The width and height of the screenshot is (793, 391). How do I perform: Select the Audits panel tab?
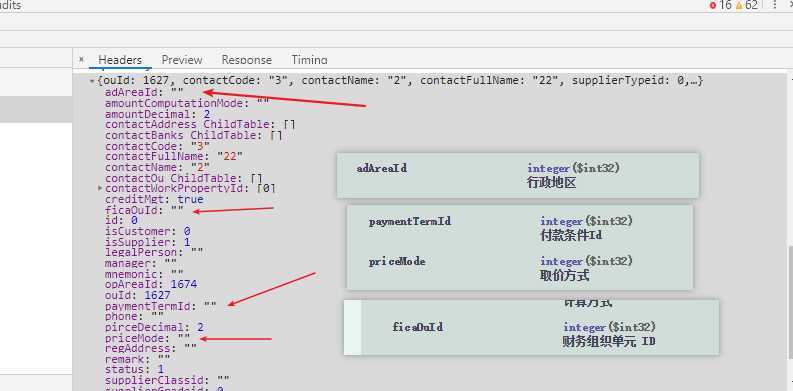click(x=10, y=6)
